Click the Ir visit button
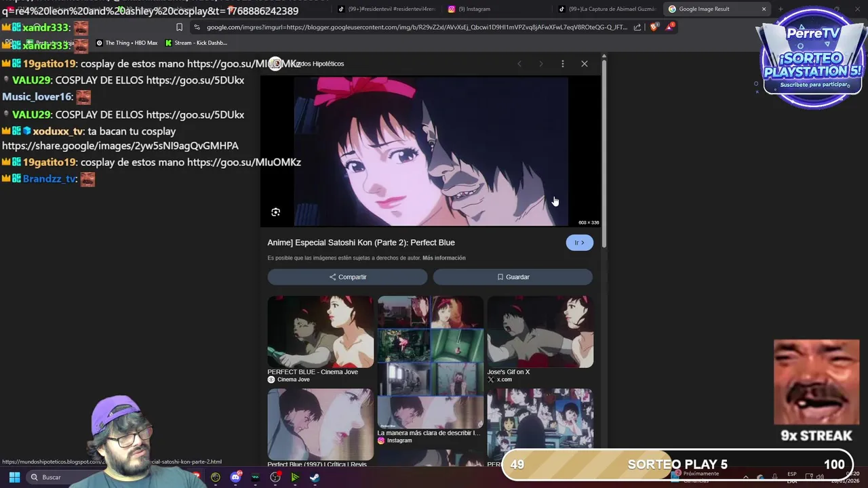 (x=579, y=243)
